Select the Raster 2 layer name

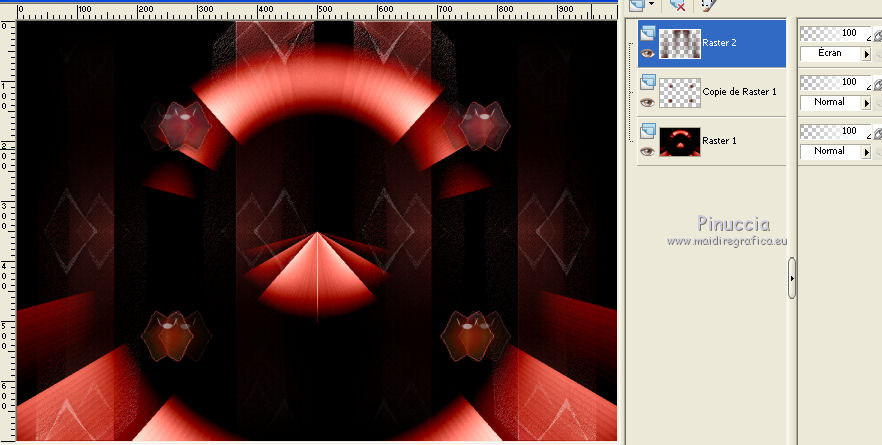(719, 43)
